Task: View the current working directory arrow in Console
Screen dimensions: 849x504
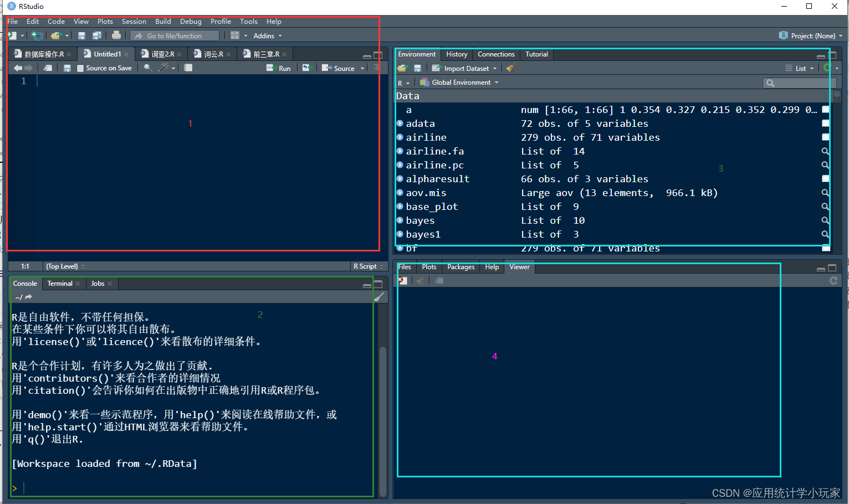Action: (x=28, y=297)
